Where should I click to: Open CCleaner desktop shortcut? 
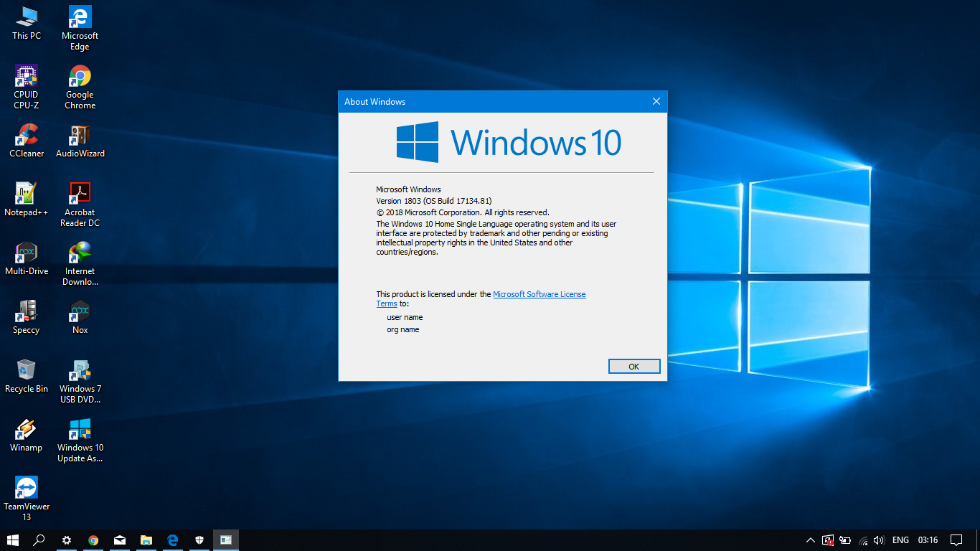tap(27, 141)
